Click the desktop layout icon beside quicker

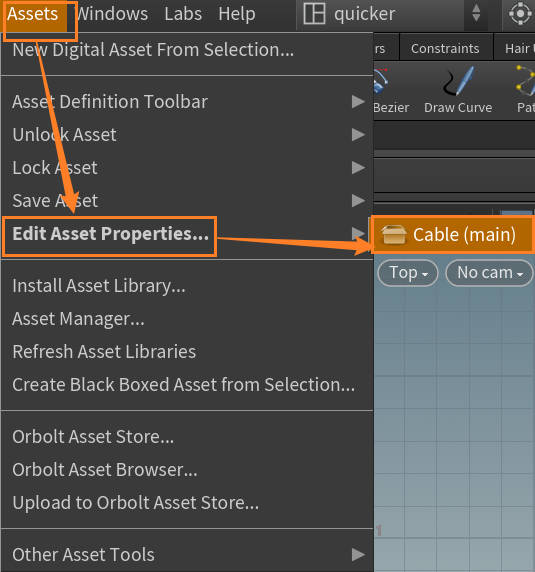point(314,13)
